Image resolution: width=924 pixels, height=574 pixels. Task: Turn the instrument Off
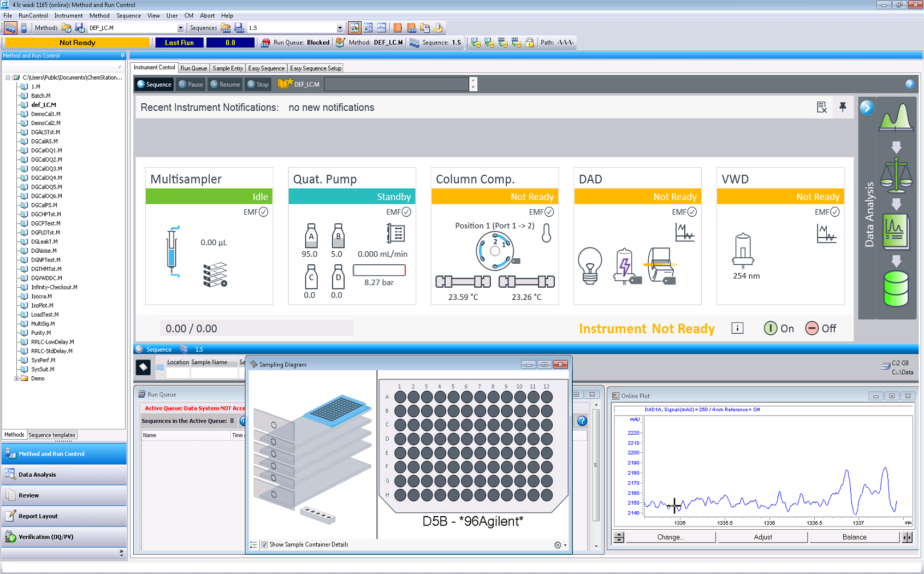821,328
